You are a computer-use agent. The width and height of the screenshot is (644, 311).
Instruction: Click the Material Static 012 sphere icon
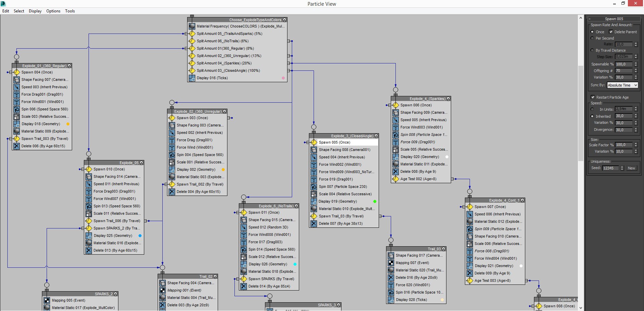pos(470,221)
